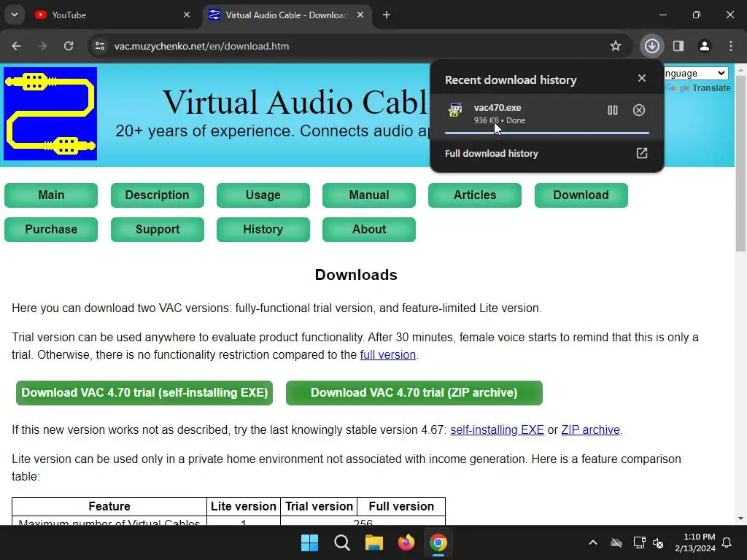Open the About page

point(368,230)
